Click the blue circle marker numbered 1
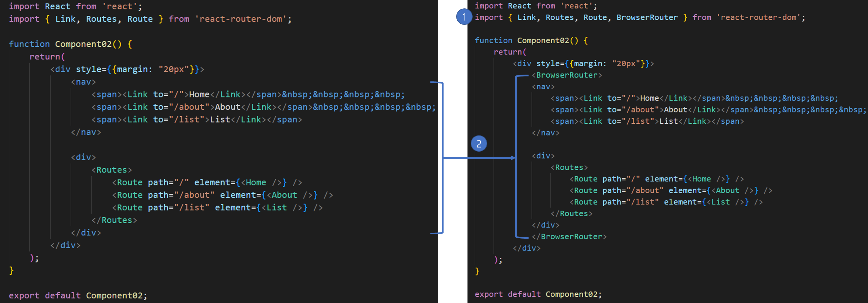Screen dimensions: 868x303 464,16
